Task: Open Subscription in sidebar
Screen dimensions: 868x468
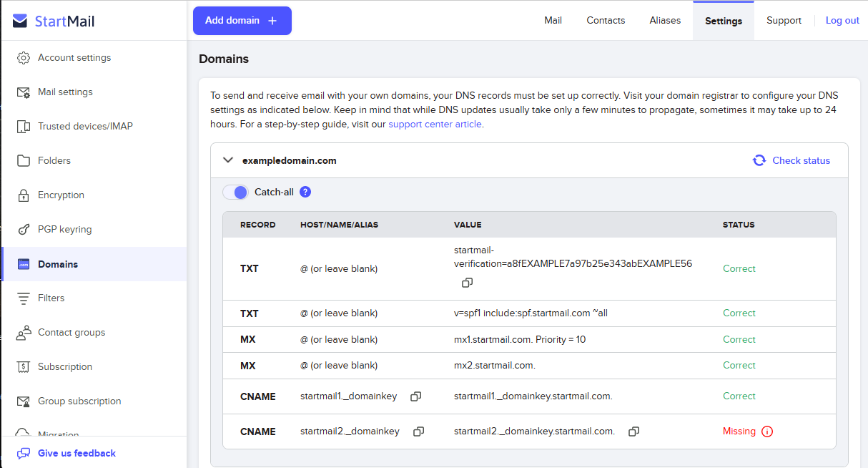Action: (x=94, y=367)
